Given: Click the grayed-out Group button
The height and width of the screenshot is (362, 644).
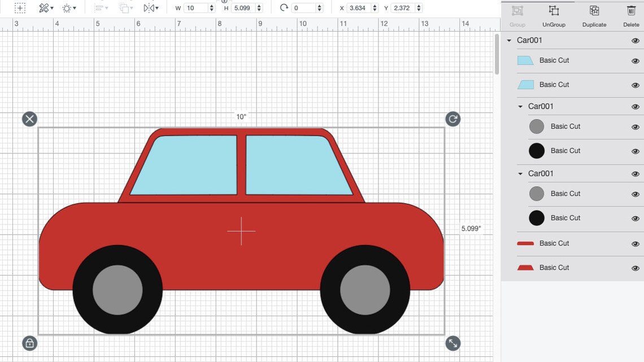Looking at the screenshot, I should click(x=517, y=15).
